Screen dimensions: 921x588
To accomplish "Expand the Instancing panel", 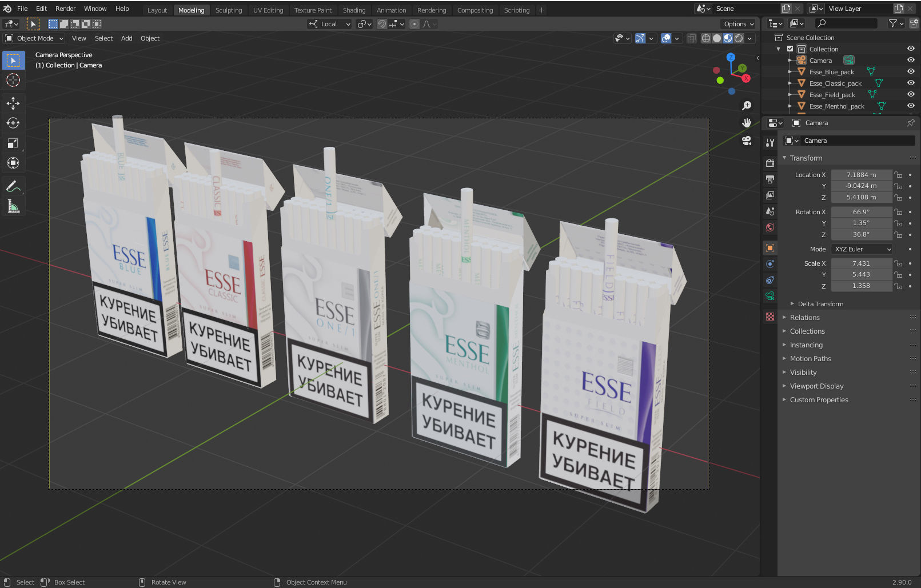I will pos(806,345).
